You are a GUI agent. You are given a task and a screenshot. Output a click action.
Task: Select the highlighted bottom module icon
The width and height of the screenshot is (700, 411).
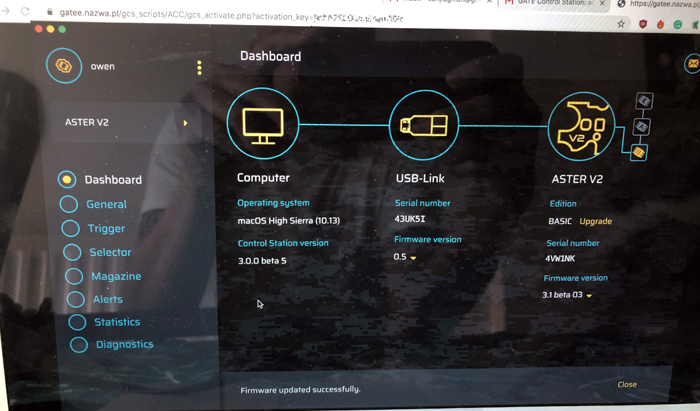pyautogui.click(x=639, y=153)
